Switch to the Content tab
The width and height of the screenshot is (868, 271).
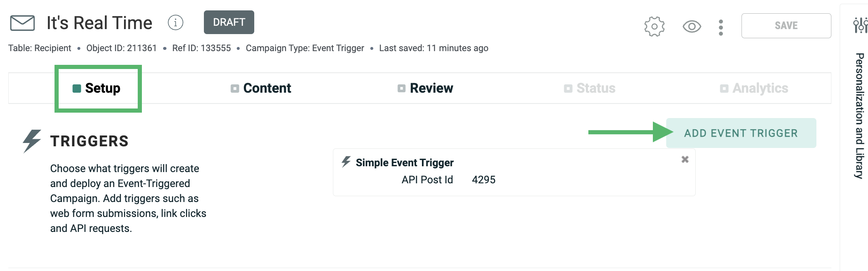(261, 88)
